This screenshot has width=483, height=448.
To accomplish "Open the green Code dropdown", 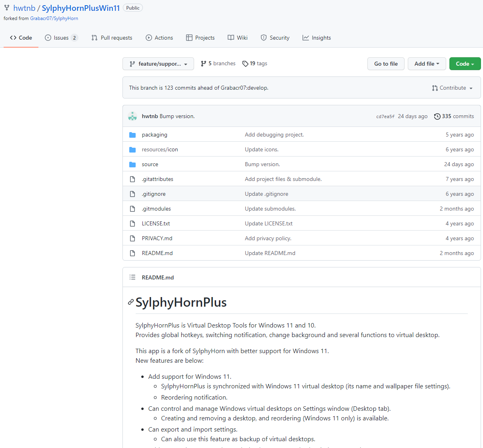I will tap(465, 64).
